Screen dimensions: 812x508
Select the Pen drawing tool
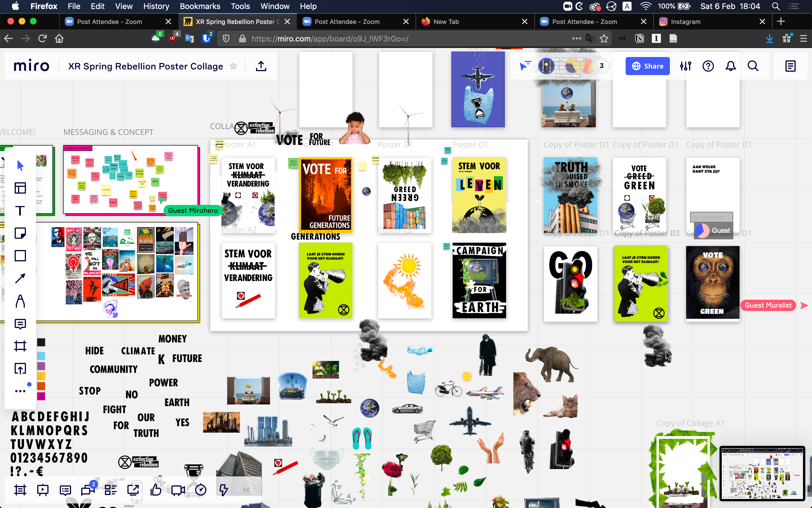tap(20, 301)
